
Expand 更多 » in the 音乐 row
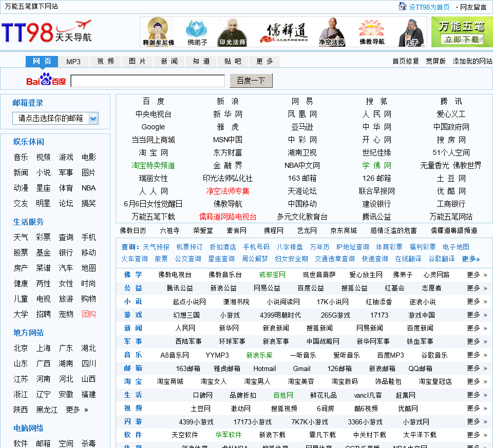coord(477,355)
